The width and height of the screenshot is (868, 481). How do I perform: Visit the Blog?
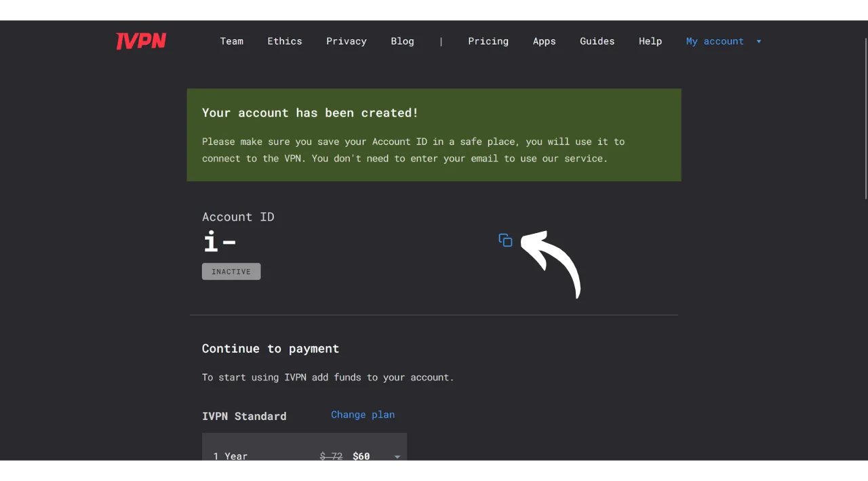(x=402, y=41)
